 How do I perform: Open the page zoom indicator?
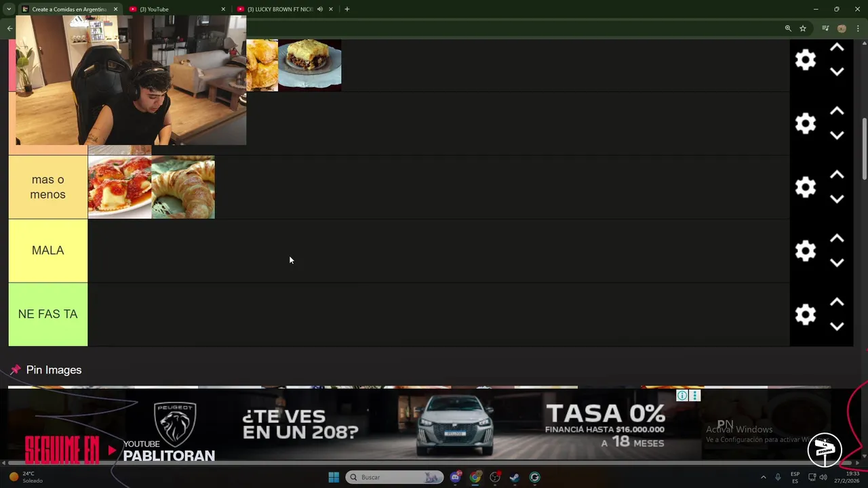[x=788, y=28]
